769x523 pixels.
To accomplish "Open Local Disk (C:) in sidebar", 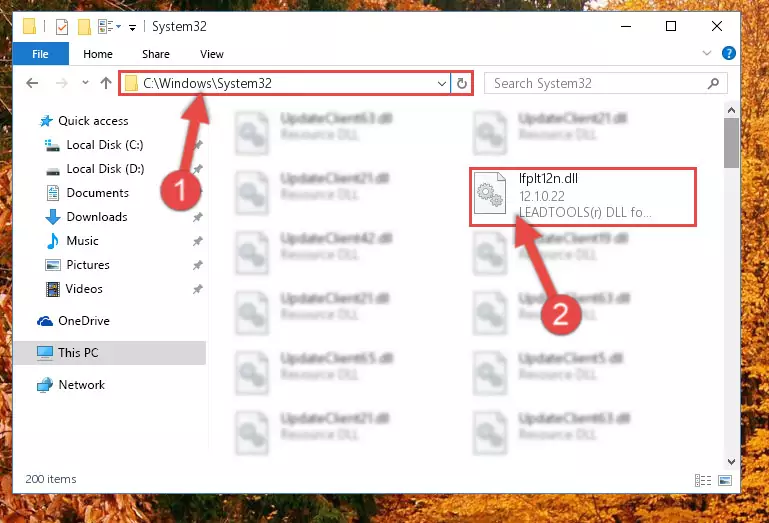I will point(105,145).
